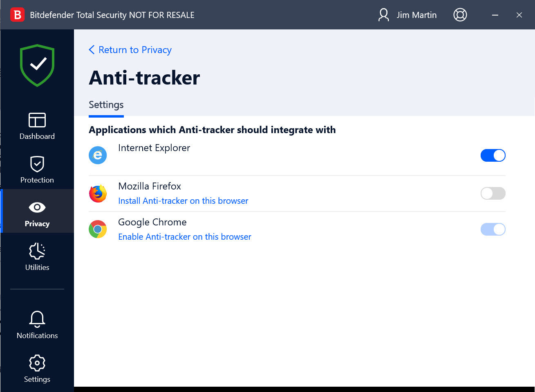The width and height of the screenshot is (535, 392).
Task: Select the Privacy eye icon
Action: (x=37, y=207)
